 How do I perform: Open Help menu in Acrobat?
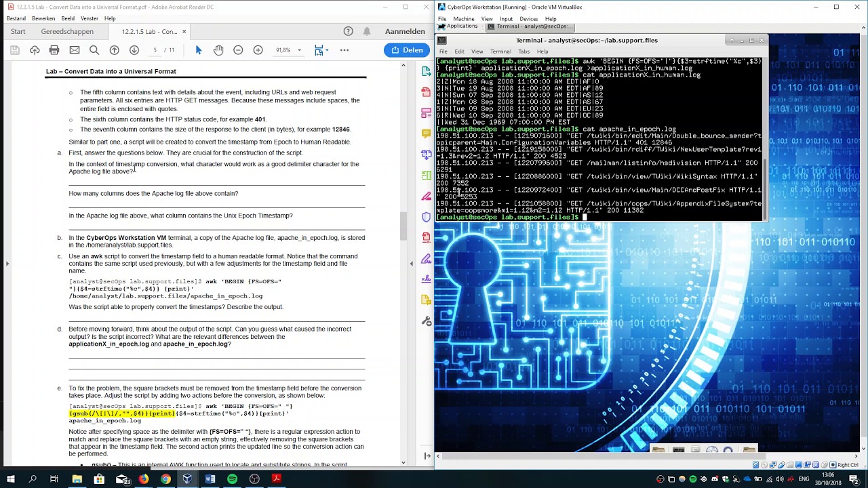point(110,18)
